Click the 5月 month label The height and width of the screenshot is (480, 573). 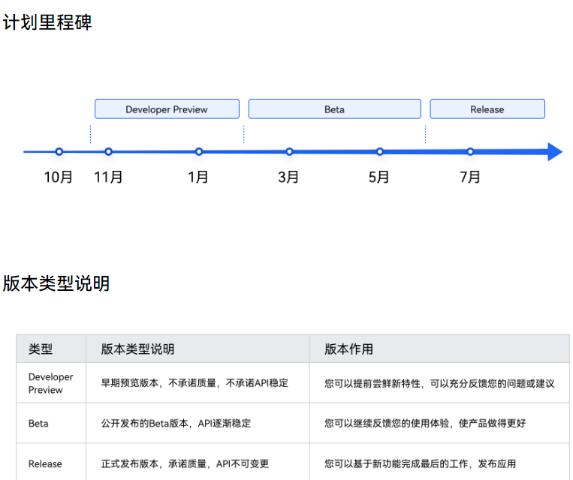pos(379,177)
